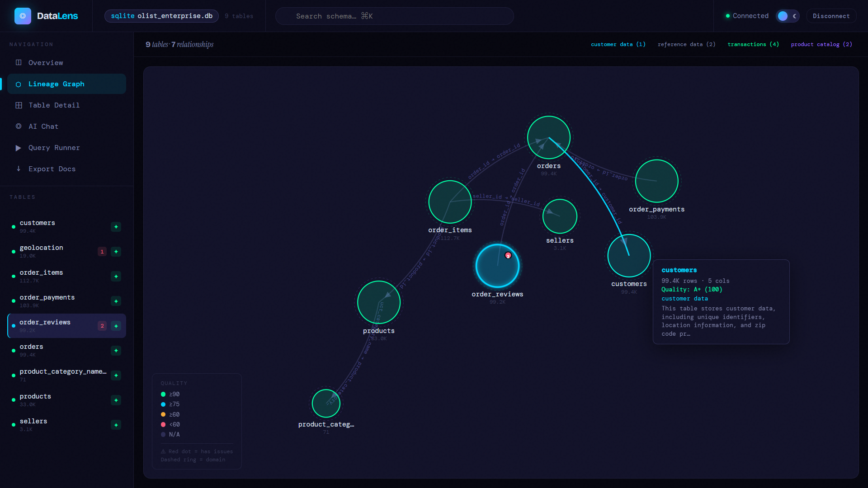Open the AI Chat page
This screenshot has width=868, height=488.
click(66, 127)
